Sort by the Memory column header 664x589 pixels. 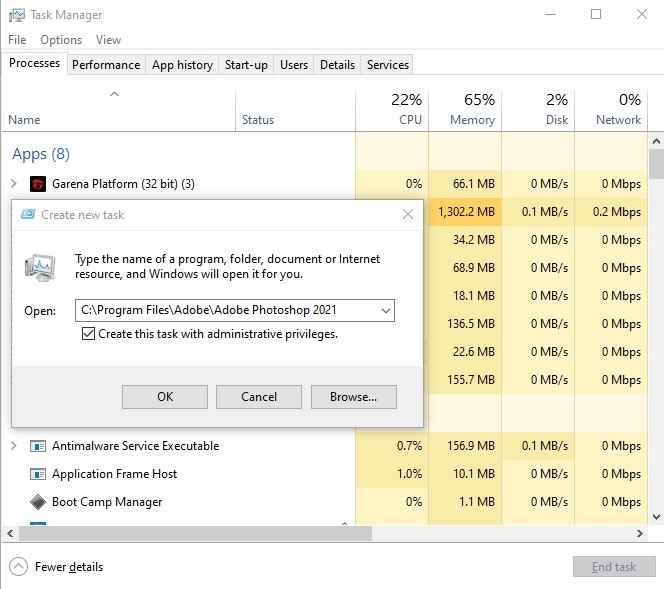(465, 111)
